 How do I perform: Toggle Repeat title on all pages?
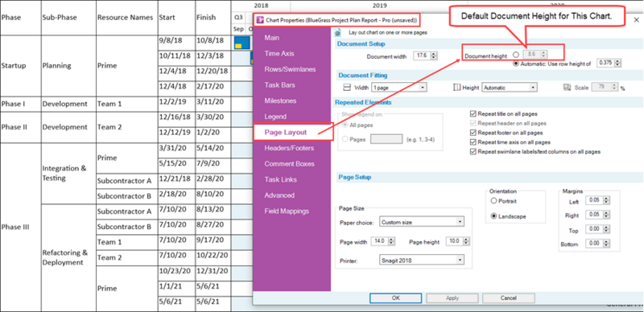[473, 113]
